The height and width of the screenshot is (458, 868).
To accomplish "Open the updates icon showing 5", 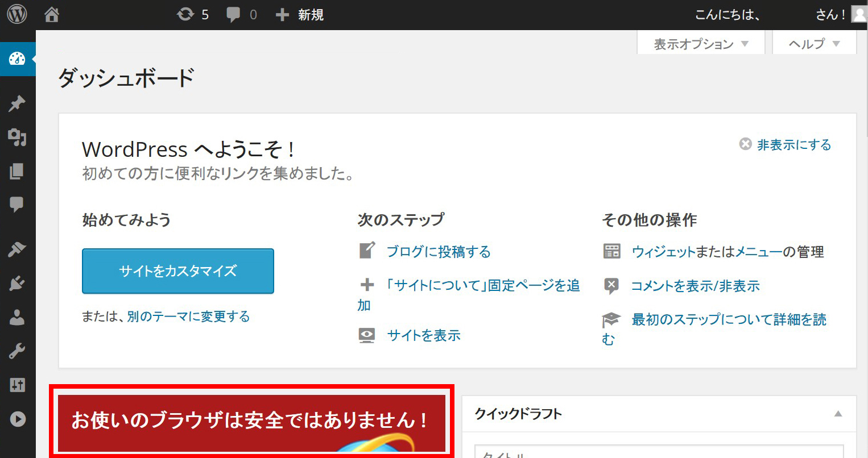I will click(x=193, y=14).
